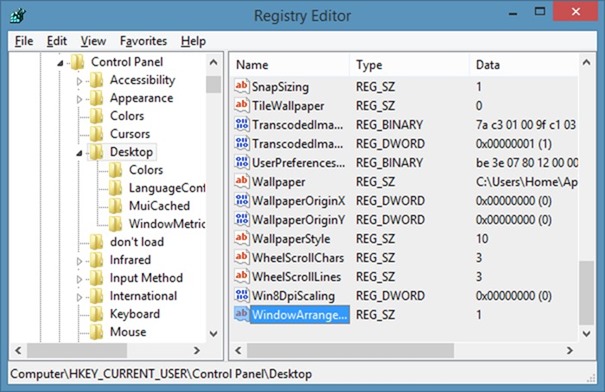
Task: Click the tree pane horizontal scrollbar thumb
Action: point(77,350)
